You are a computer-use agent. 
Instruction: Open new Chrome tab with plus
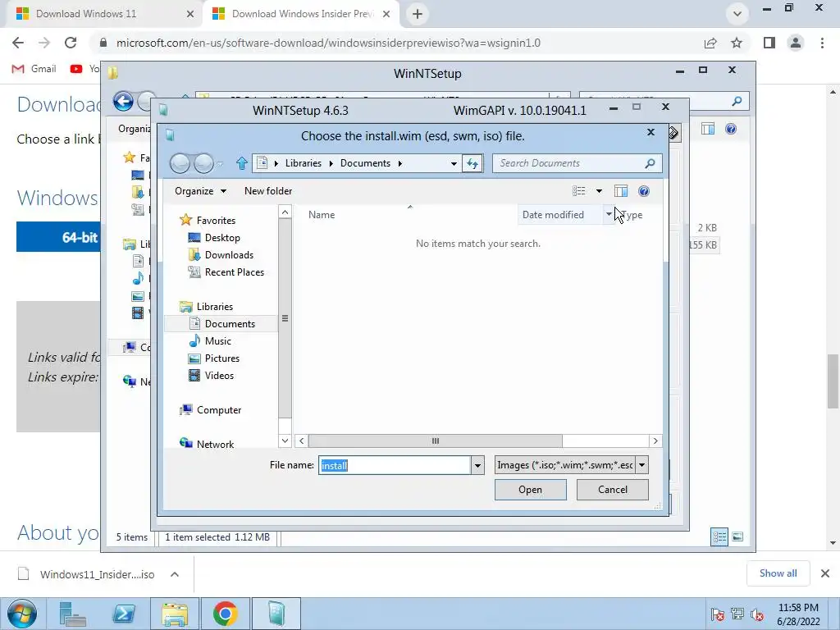click(418, 14)
